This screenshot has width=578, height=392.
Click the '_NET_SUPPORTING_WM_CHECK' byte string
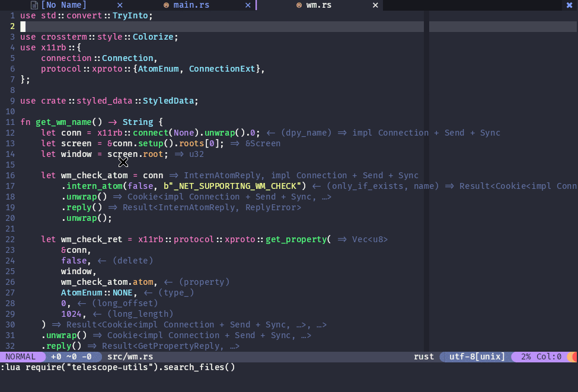click(235, 187)
